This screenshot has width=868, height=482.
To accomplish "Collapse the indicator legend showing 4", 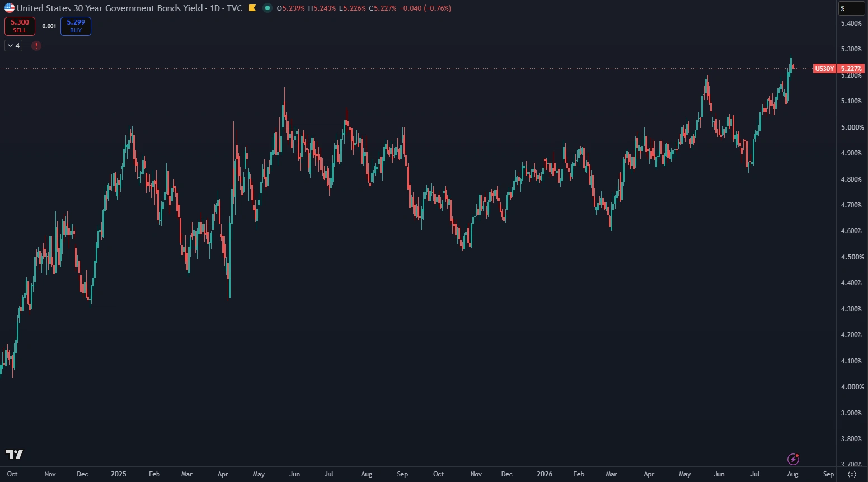I will 13,46.
